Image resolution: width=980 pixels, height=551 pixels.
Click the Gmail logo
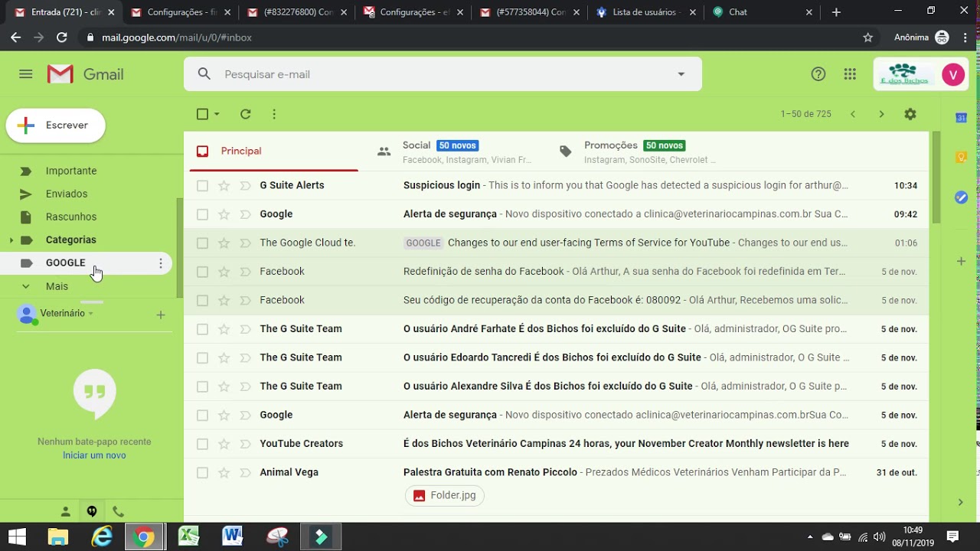tap(86, 74)
